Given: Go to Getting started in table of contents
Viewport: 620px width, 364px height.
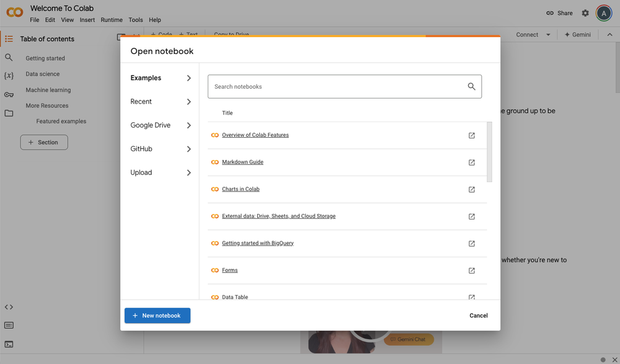Looking at the screenshot, I should tap(45, 58).
